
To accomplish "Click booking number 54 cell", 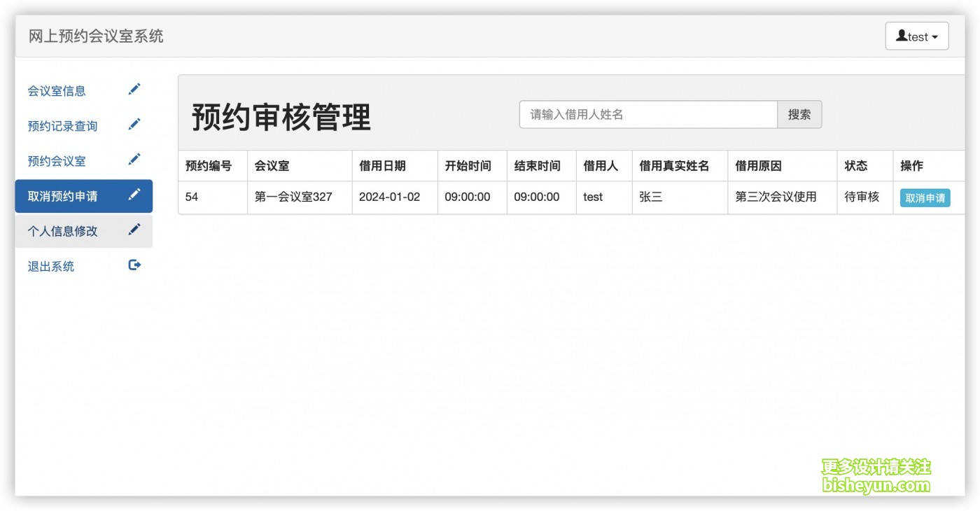I will tap(213, 197).
